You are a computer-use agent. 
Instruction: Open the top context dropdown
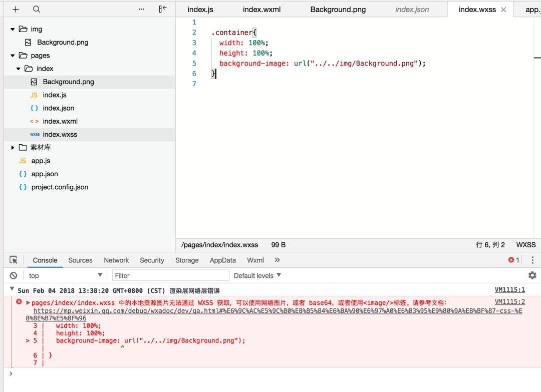click(x=66, y=275)
